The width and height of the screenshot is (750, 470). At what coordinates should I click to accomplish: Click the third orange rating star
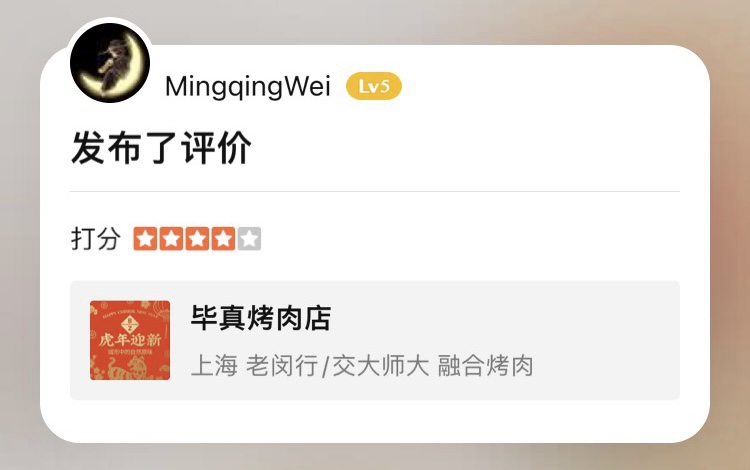pos(197,239)
